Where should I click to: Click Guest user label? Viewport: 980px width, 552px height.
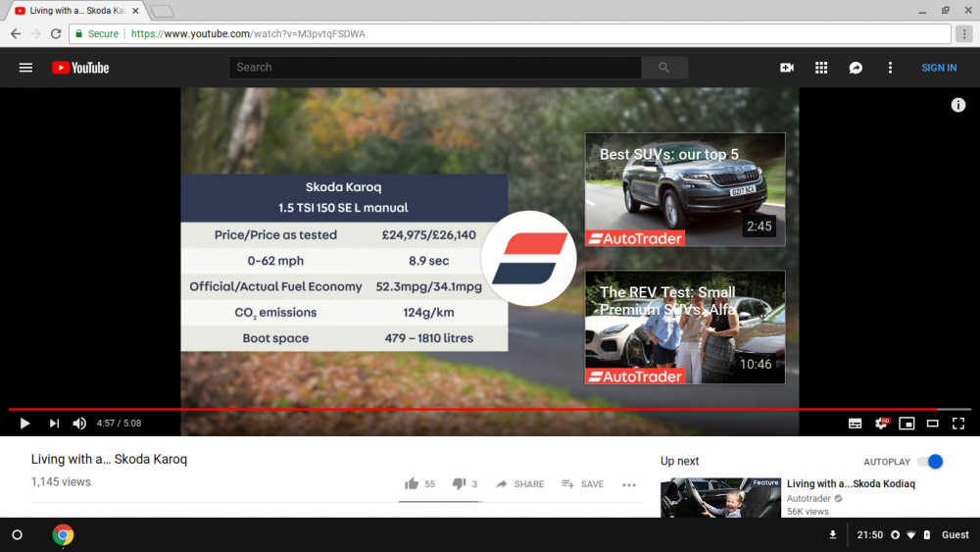point(955,535)
